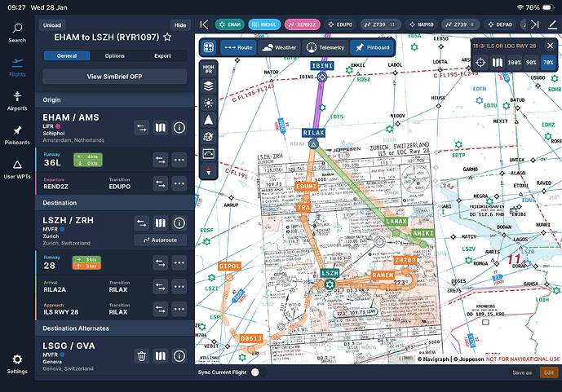Open User WPTs in the sidebar

tap(17, 170)
